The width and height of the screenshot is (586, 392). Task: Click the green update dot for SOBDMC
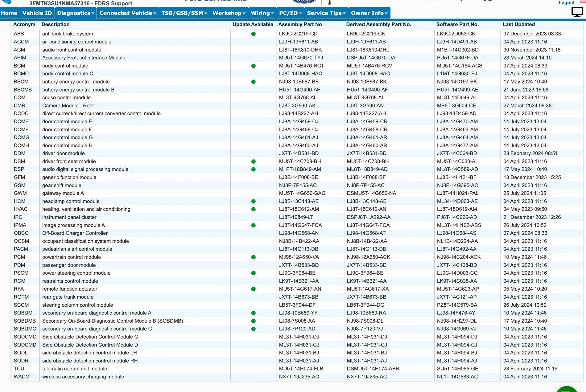tap(254, 329)
